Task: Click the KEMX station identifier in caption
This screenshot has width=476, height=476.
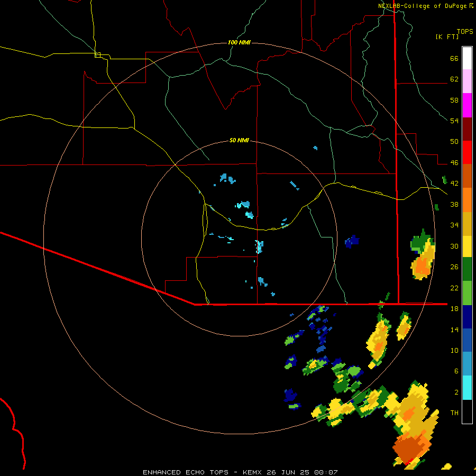Action: [x=254, y=472]
